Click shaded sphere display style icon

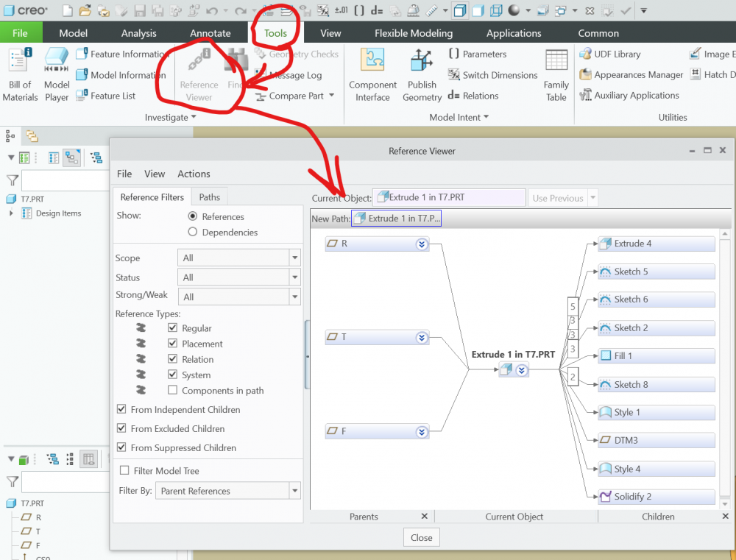[x=514, y=10]
